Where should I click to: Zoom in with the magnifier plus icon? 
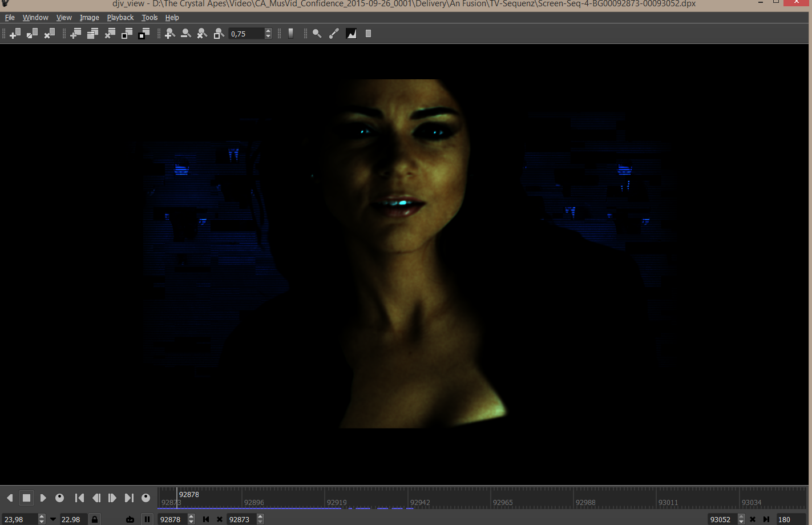pos(169,34)
